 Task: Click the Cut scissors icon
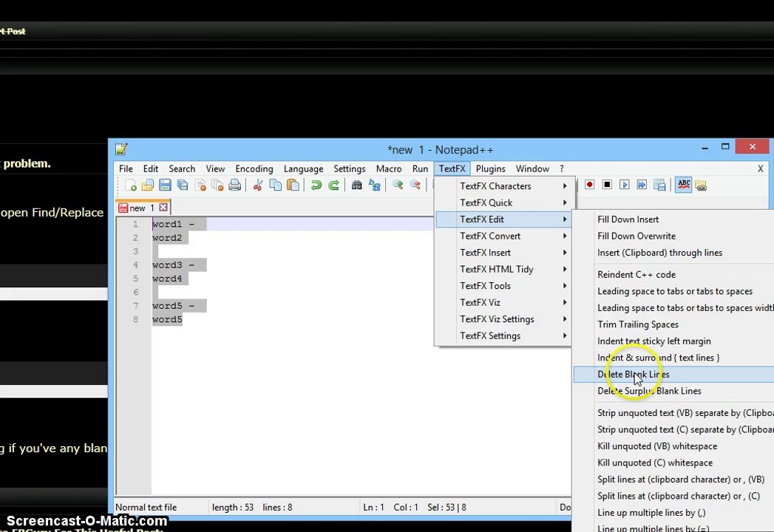click(x=258, y=185)
